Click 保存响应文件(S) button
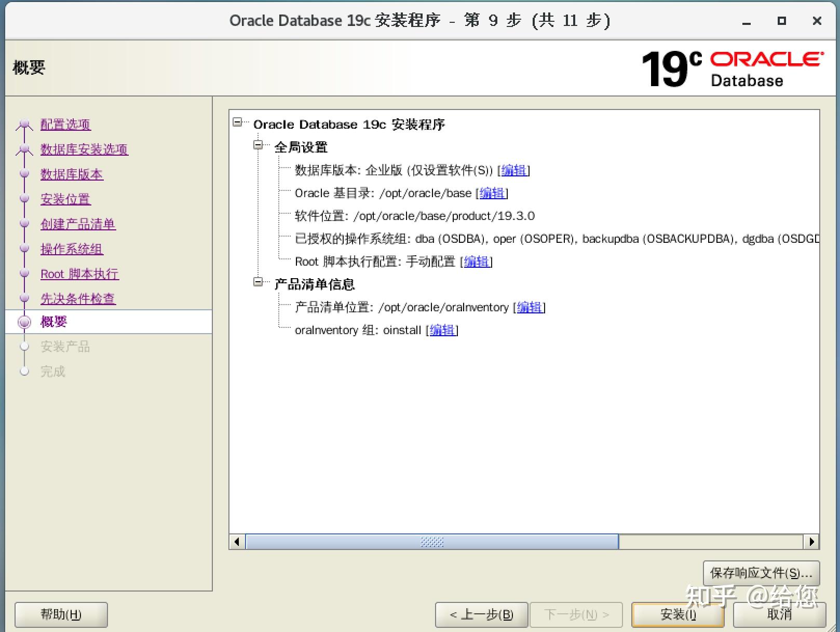Viewport: 840px width, 632px height. click(x=760, y=573)
